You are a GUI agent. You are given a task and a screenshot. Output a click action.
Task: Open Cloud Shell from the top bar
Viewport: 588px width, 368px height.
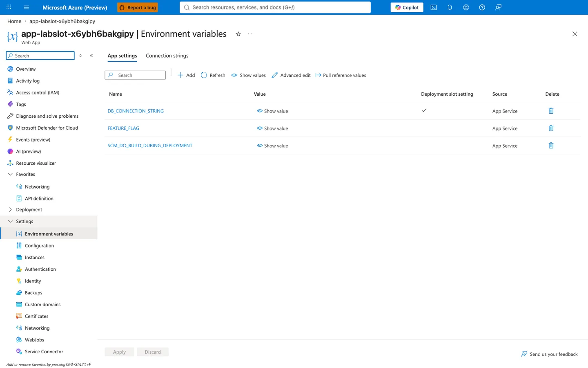tap(434, 7)
